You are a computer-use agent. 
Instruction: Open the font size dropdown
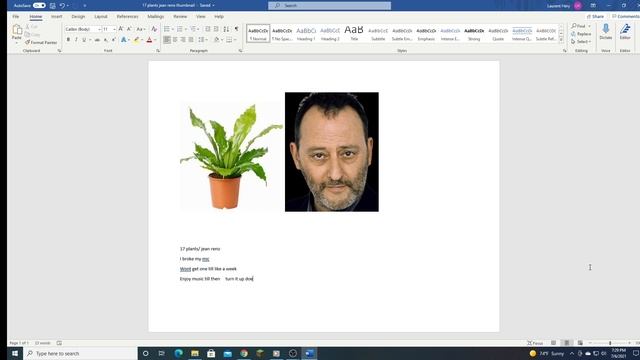tap(114, 29)
